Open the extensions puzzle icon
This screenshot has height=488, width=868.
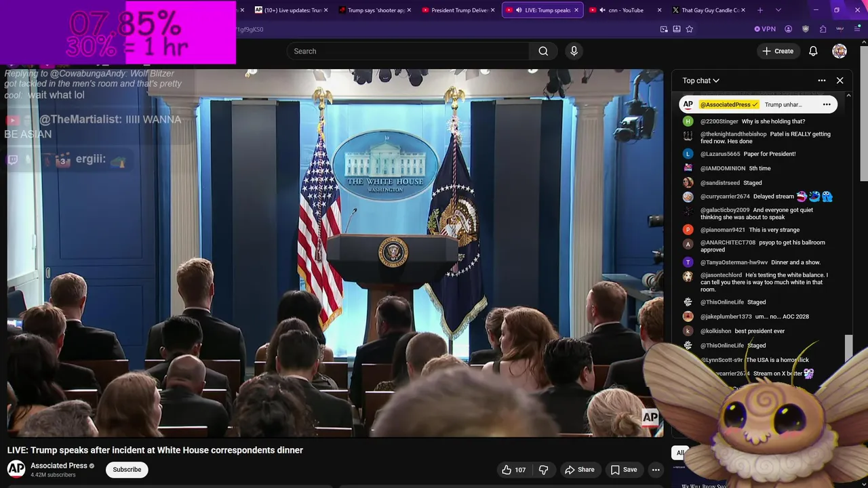(x=823, y=29)
